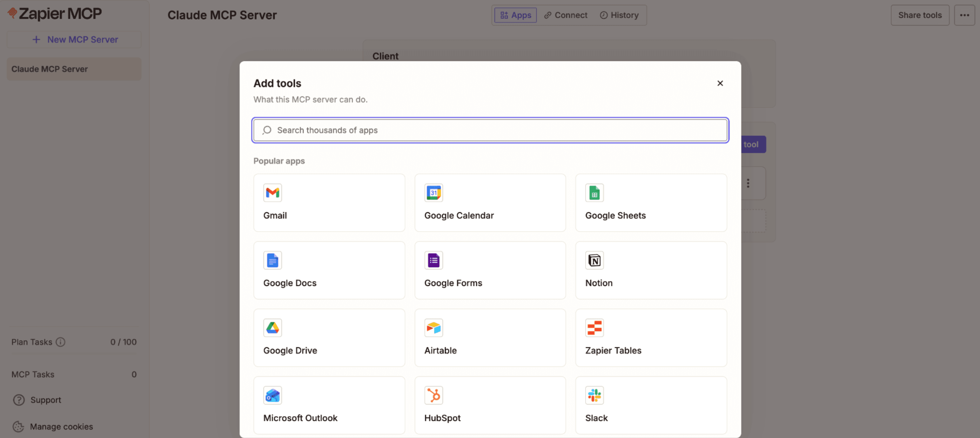Screen dimensions: 980x438
Task: Switch to the Apps tab
Action: coord(515,15)
